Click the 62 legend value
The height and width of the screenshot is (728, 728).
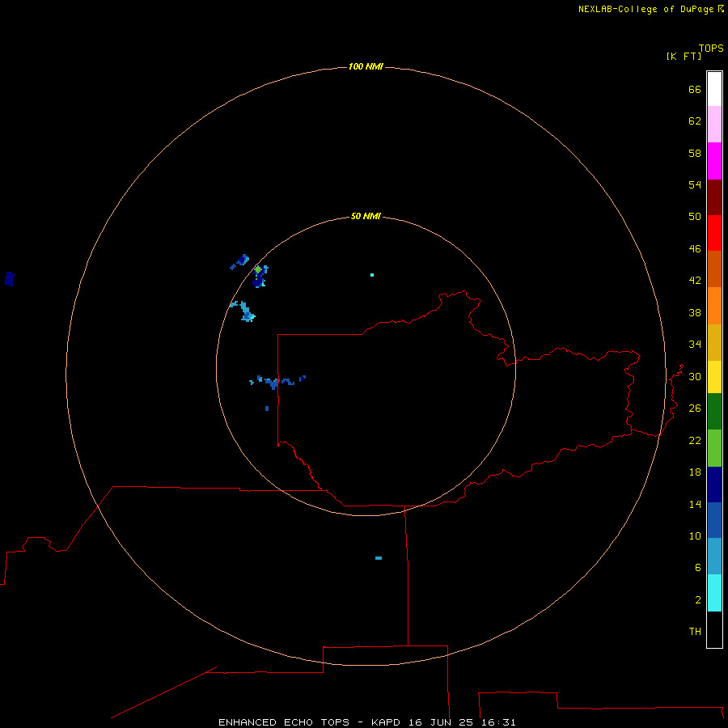[x=695, y=121]
